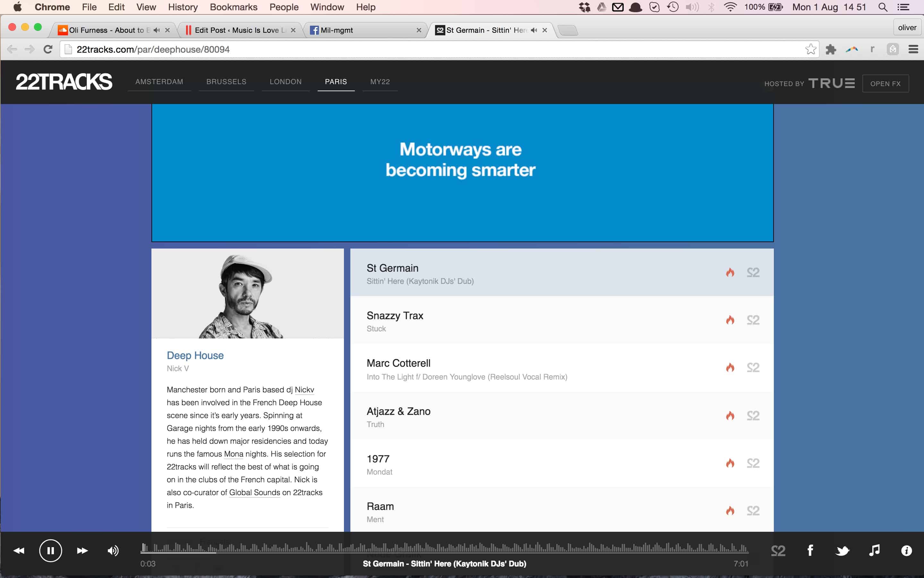Click the OPEN FX button
924x578 pixels.
886,83
